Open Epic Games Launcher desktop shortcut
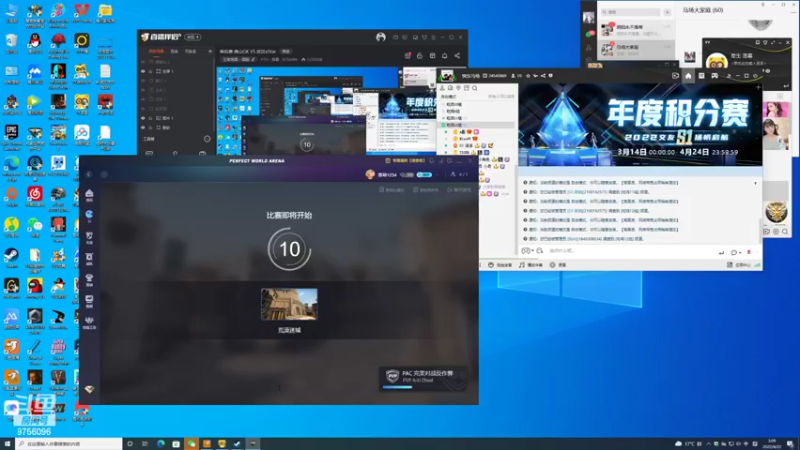The height and width of the screenshot is (450, 800). pyautogui.click(x=11, y=133)
